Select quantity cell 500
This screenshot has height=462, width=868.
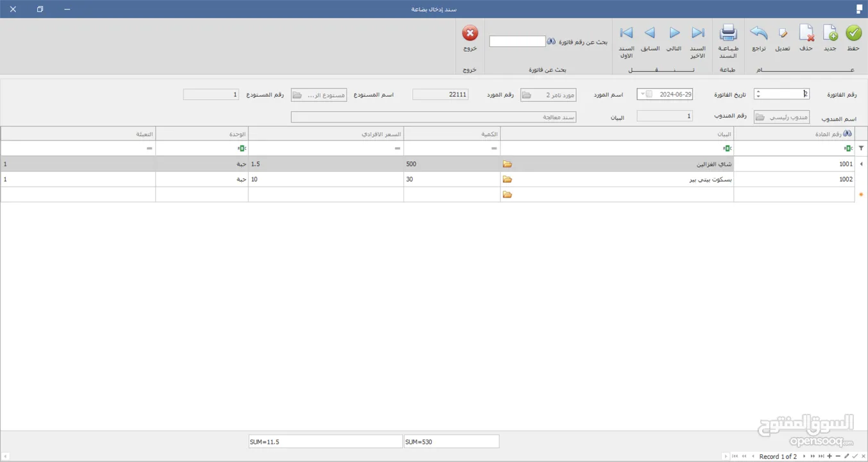[x=452, y=164]
